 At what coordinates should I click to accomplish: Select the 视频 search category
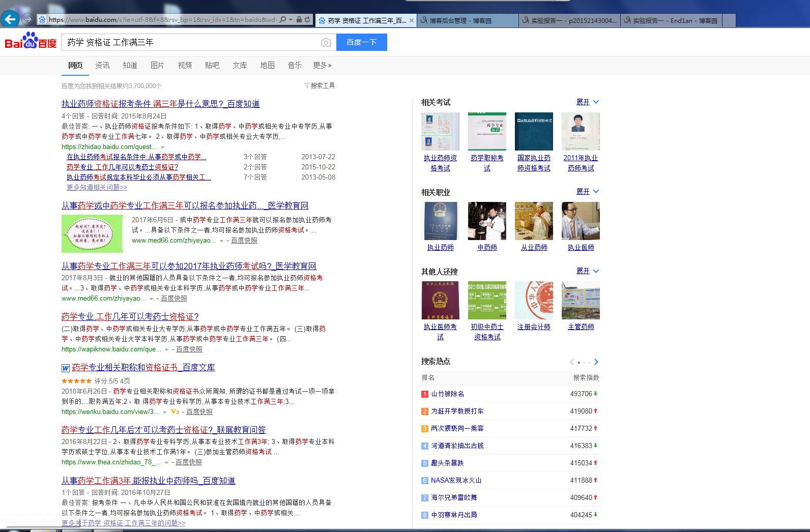click(185, 65)
